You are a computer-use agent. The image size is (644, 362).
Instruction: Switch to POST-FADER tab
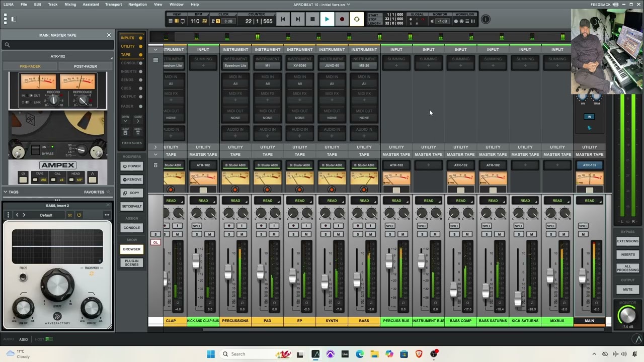click(86, 66)
